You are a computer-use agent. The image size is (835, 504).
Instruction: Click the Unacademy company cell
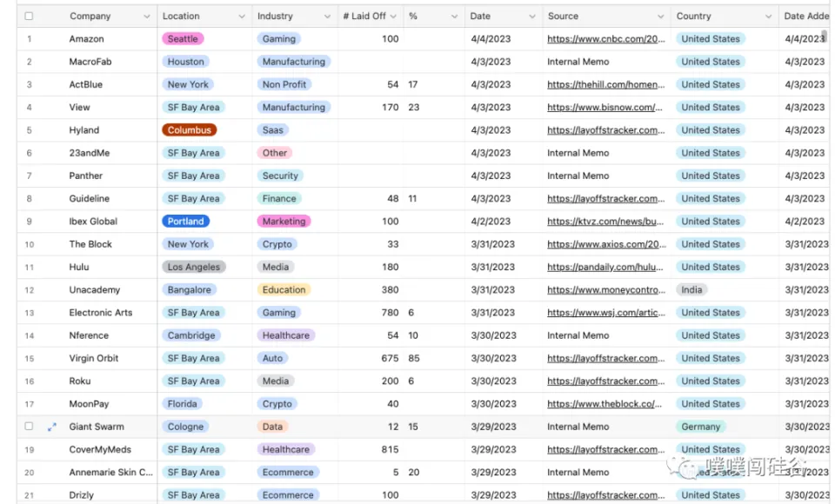[x=95, y=290]
